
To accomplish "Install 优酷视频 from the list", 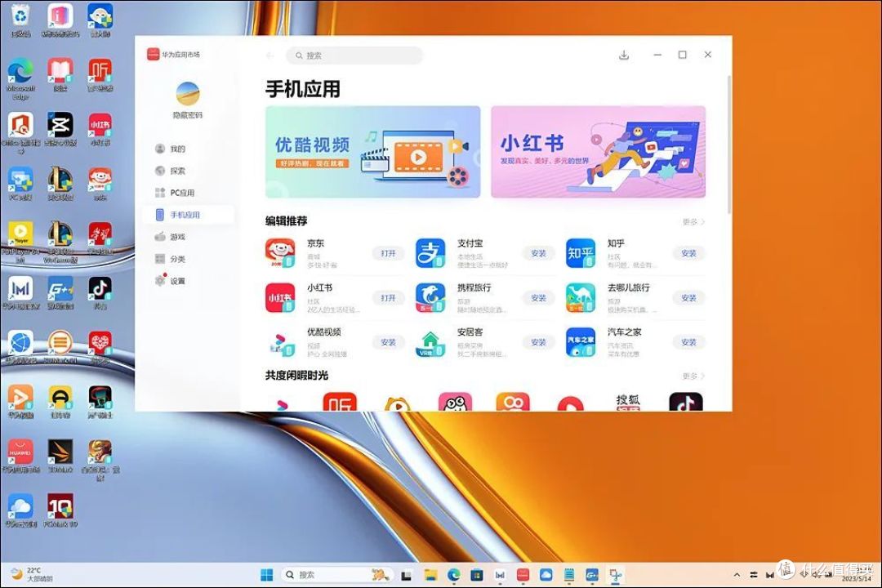I will [x=388, y=342].
